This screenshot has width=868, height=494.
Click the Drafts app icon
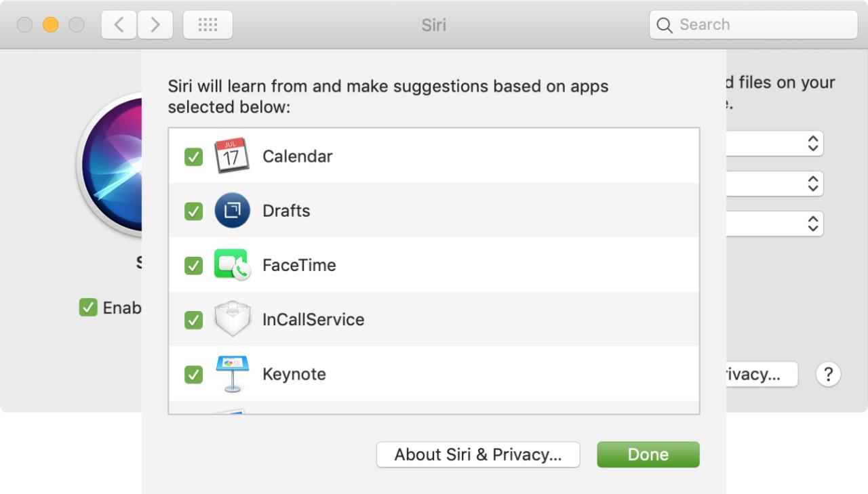pyautogui.click(x=233, y=211)
